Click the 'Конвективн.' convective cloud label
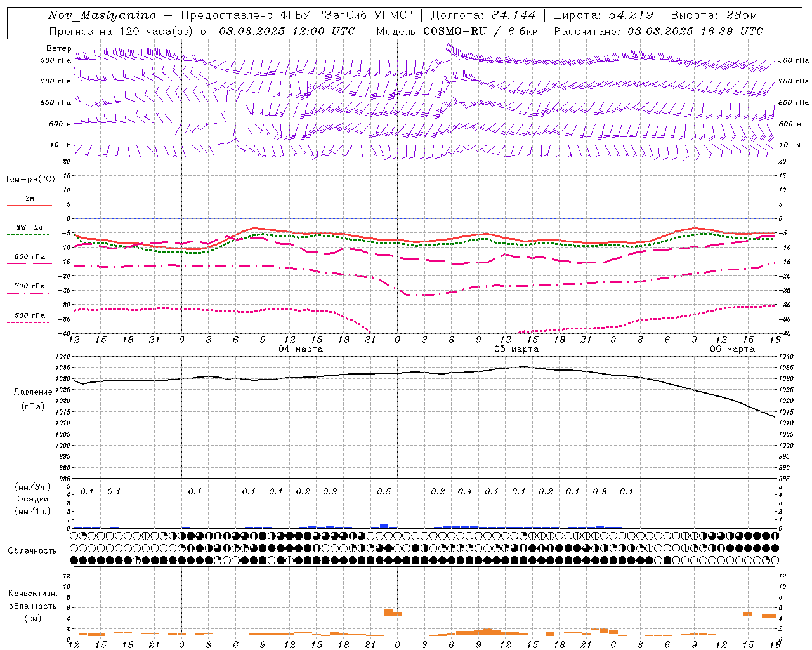The width and height of the screenshot is (812, 650). 32,594
